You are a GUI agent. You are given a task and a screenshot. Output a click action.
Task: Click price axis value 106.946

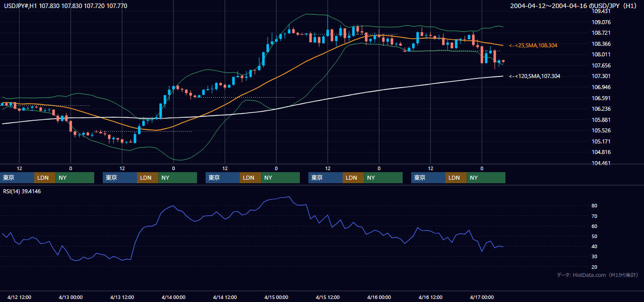tap(601, 87)
